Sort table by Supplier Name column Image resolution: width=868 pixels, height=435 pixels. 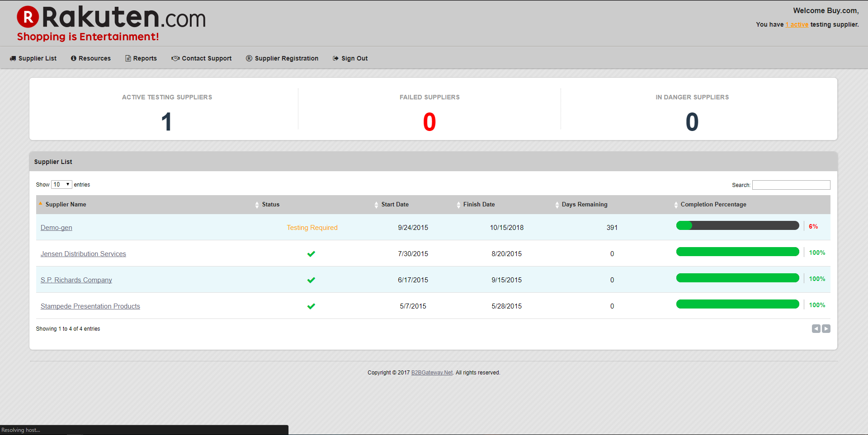click(x=144, y=205)
